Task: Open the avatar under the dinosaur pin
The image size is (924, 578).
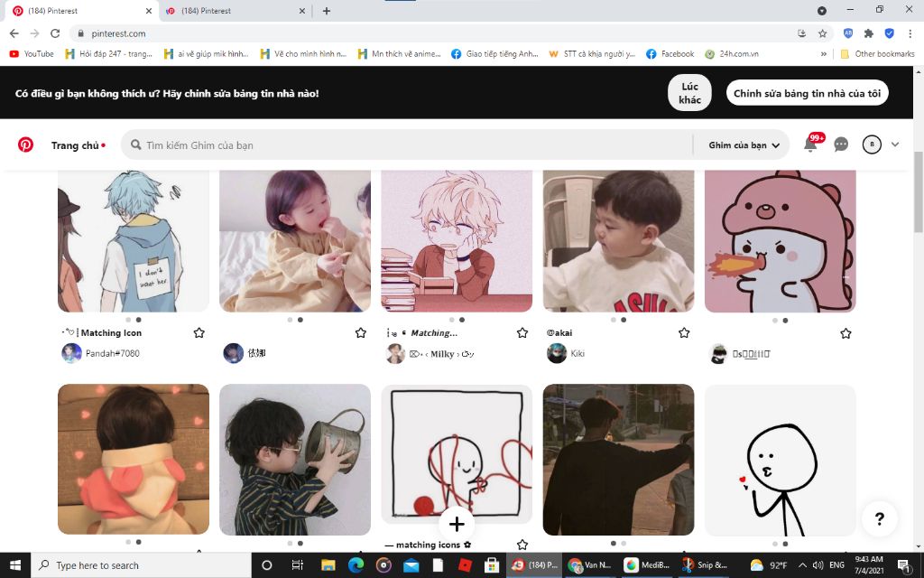Action: click(x=718, y=354)
